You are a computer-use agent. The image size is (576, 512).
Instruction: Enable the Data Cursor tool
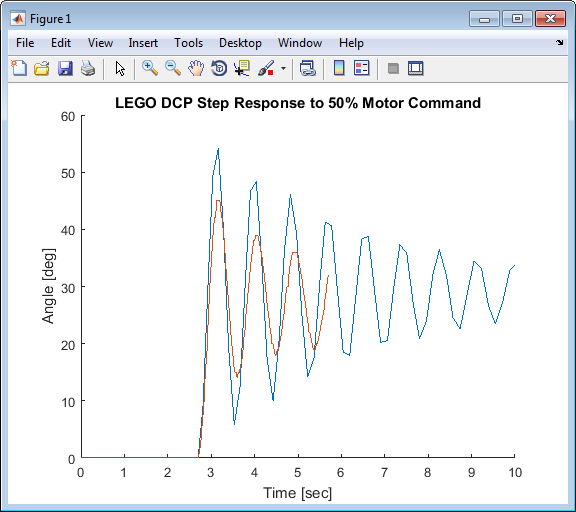click(x=242, y=68)
